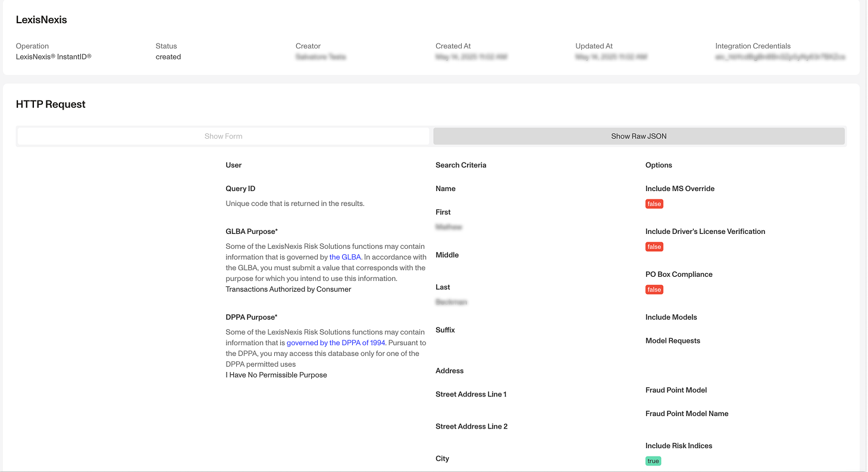Click the false badge under Include MS Override
Viewport: 868px width, 472px height.
coord(654,204)
